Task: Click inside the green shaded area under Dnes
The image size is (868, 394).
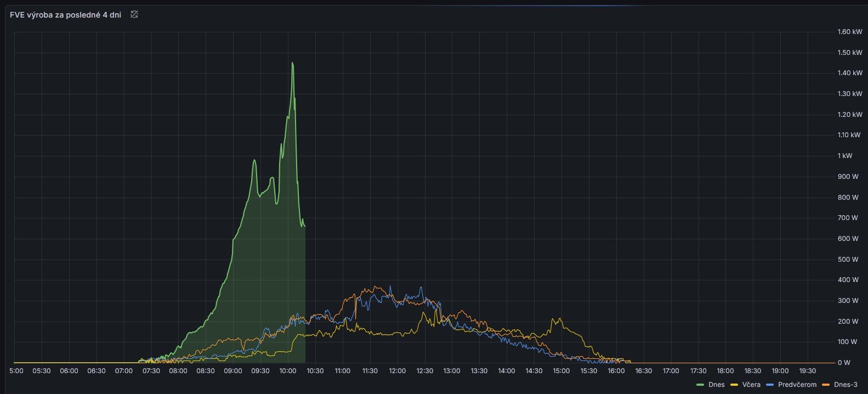Action: (269, 274)
